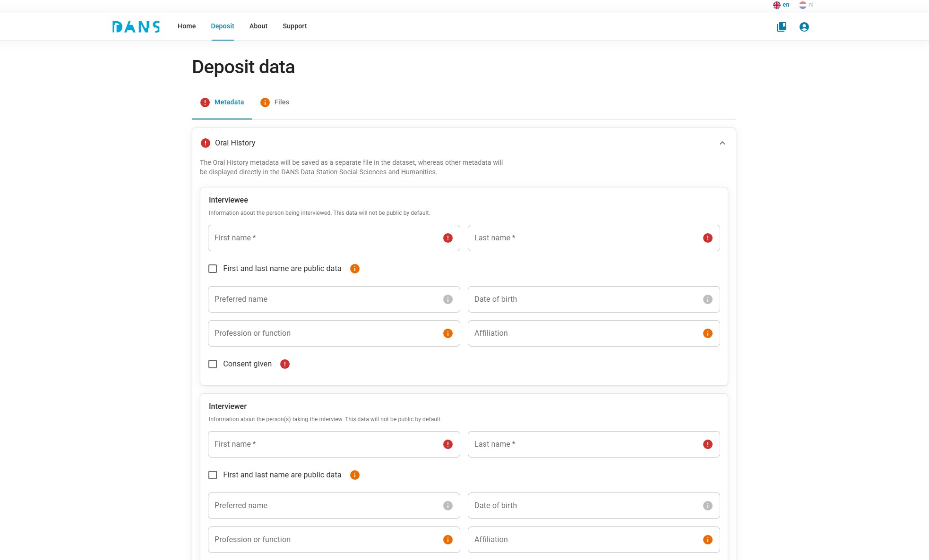The height and width of the screenshot is (560, 929).
Task: Focus Interviewer Preferred name field
Action: click(334, 506)
